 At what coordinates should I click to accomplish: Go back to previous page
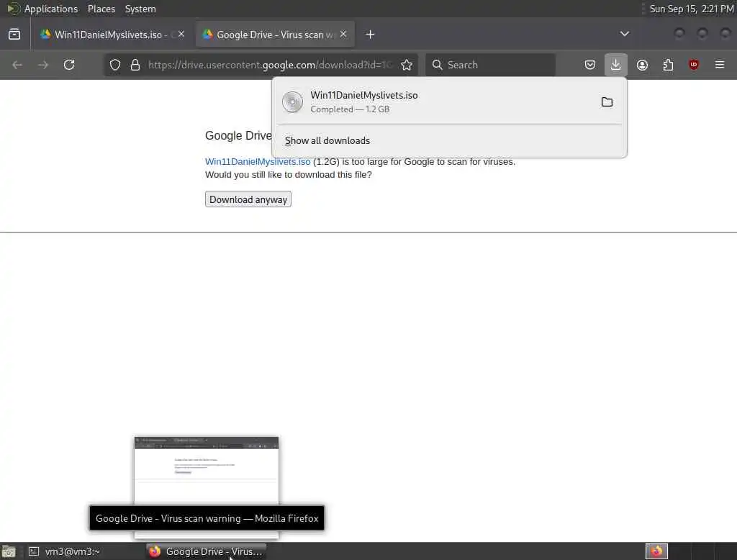tap(17, 65)
